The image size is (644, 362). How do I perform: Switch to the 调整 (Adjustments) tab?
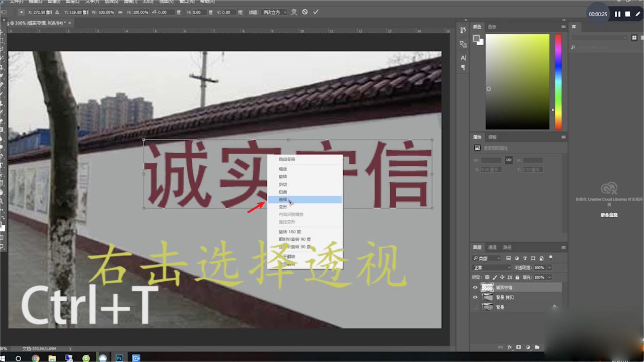[x=492, y=137]
